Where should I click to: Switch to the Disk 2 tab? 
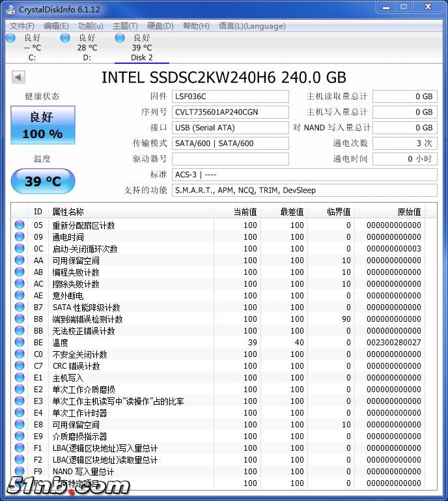[x=141, y=48]
